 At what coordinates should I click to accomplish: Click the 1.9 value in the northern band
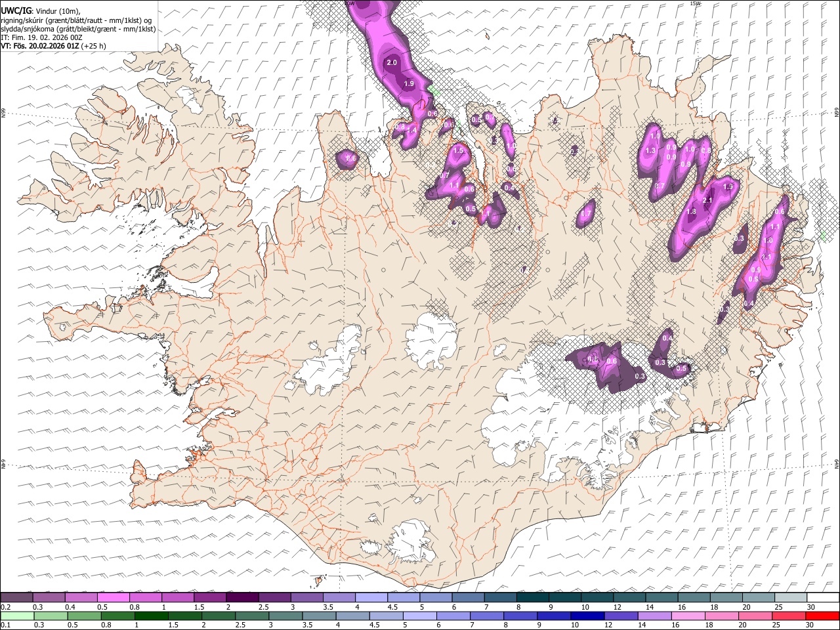409,84
